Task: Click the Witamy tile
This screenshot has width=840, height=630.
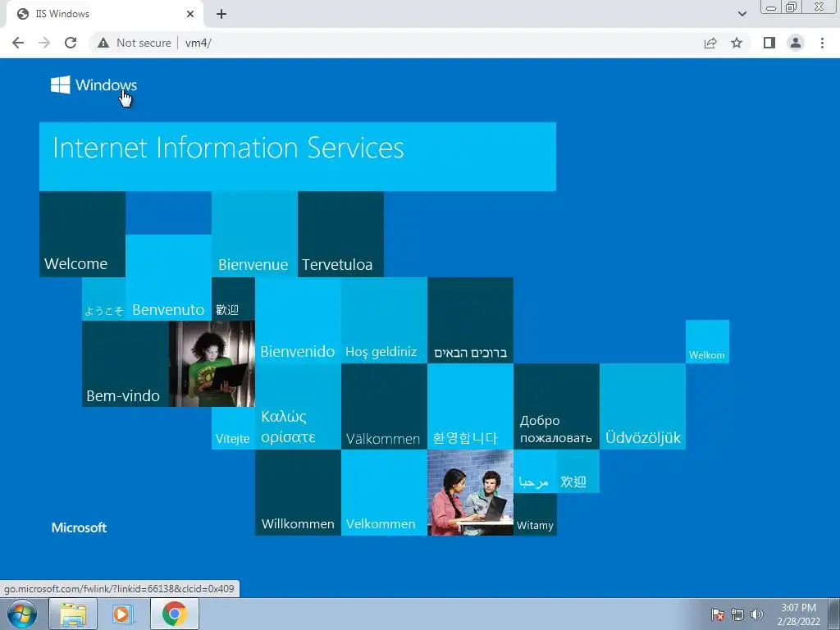Action: click(535, 514)
